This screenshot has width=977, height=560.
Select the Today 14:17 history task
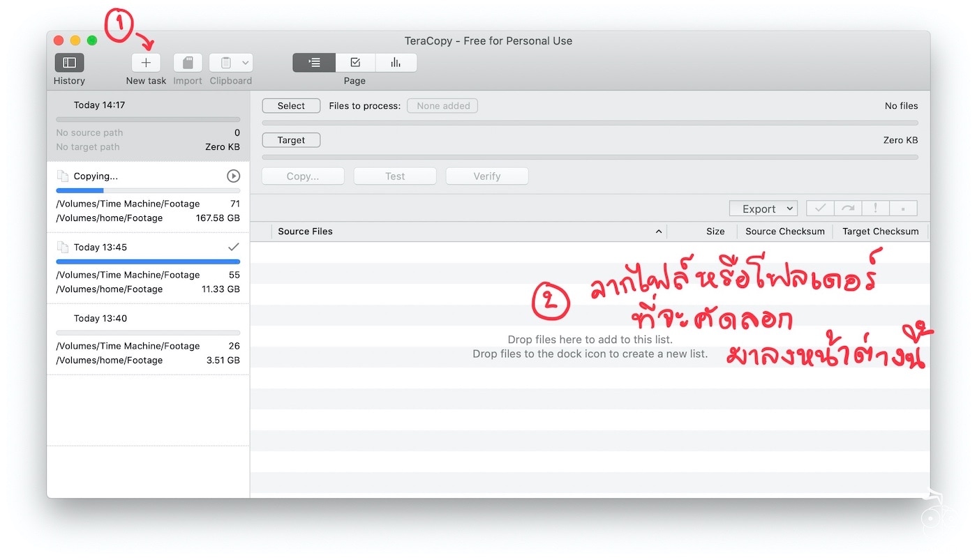148,126
